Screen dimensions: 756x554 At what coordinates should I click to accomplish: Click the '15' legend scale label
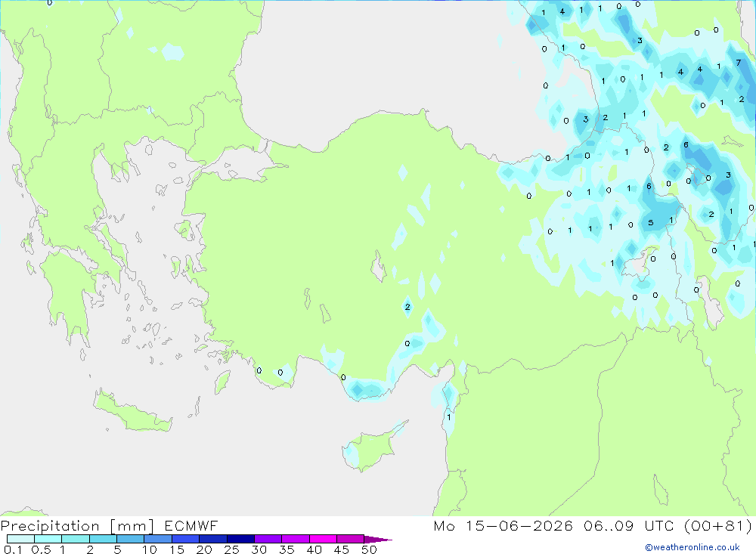(177, 549)
